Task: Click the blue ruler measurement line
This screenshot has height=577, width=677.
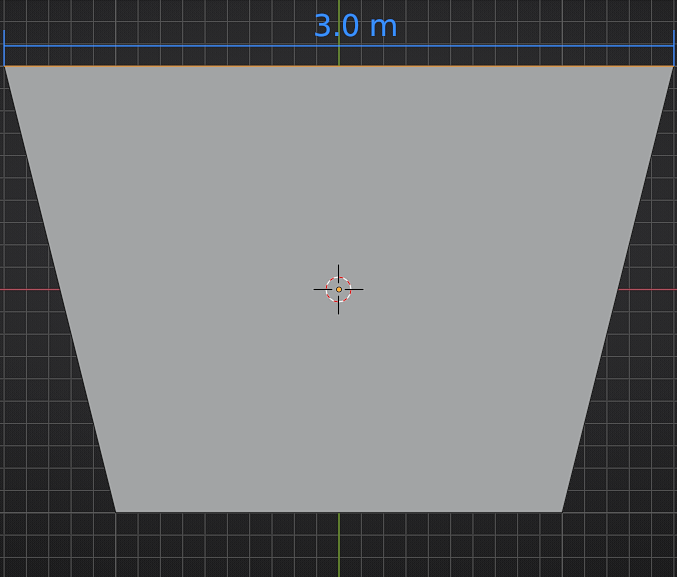Action: (x=338, y=45)
